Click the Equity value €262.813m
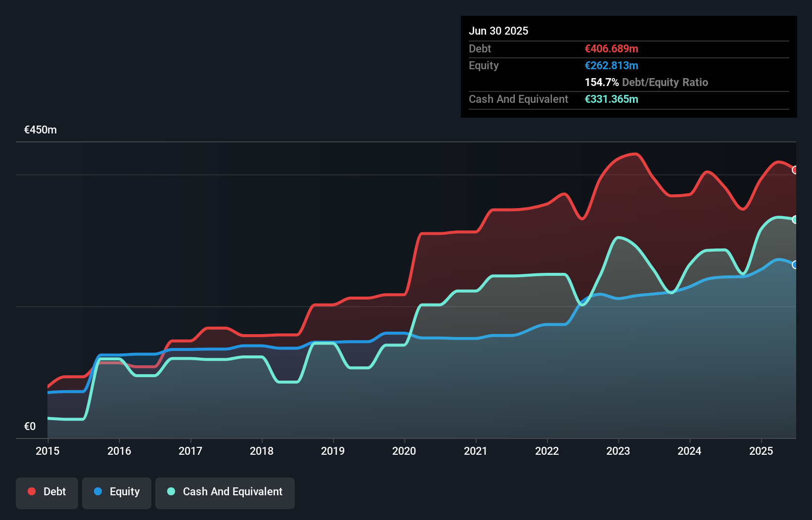 tap(611, 65)
